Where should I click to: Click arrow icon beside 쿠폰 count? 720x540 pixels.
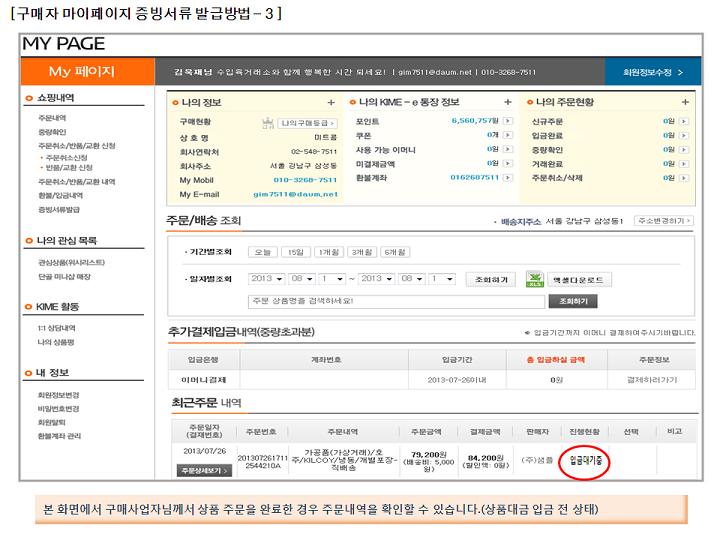(507, 134)
